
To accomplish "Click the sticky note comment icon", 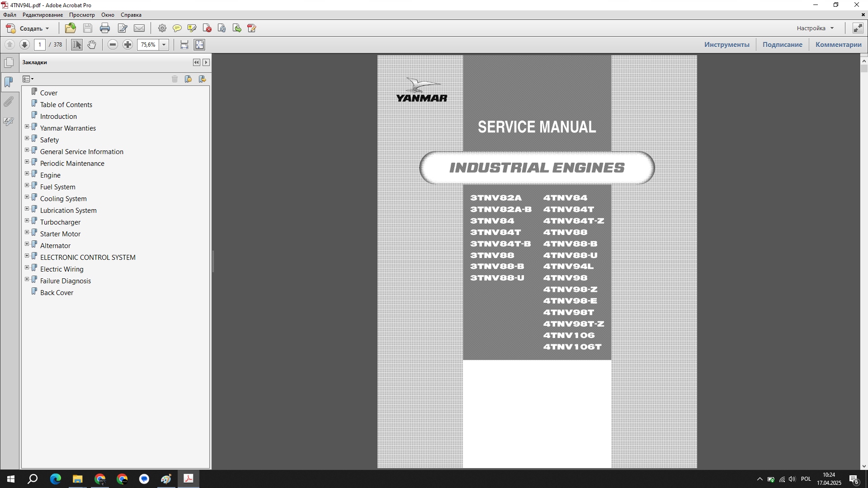I will tap(177, 28).
